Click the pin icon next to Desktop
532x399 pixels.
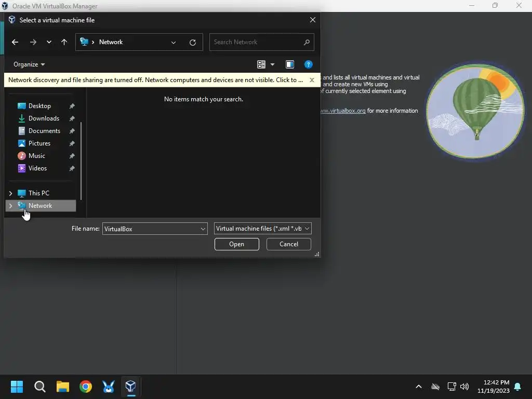72,106
